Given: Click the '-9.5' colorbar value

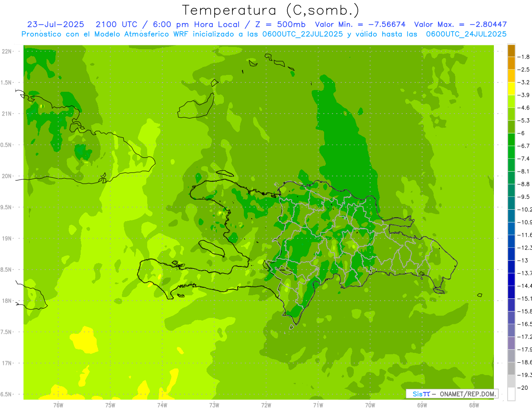Looking at the screenshot, I should click(524, 197).
